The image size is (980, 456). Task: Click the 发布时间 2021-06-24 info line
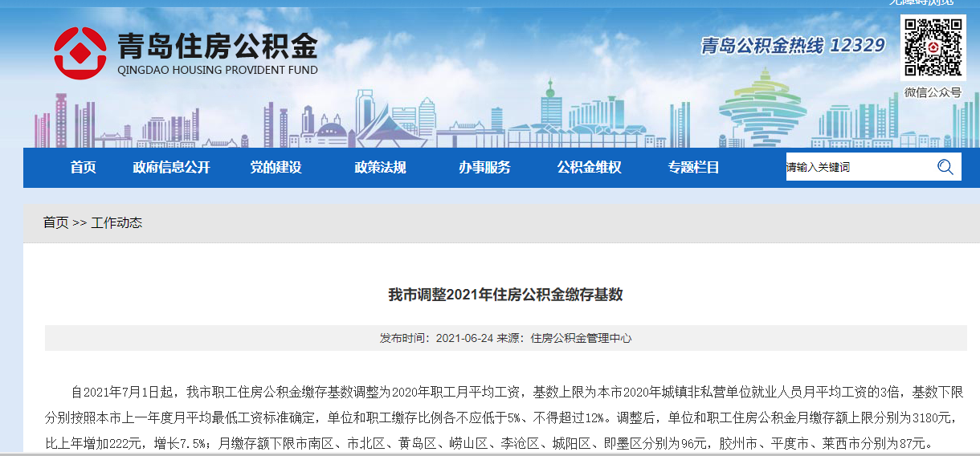[x=505, y=338]
